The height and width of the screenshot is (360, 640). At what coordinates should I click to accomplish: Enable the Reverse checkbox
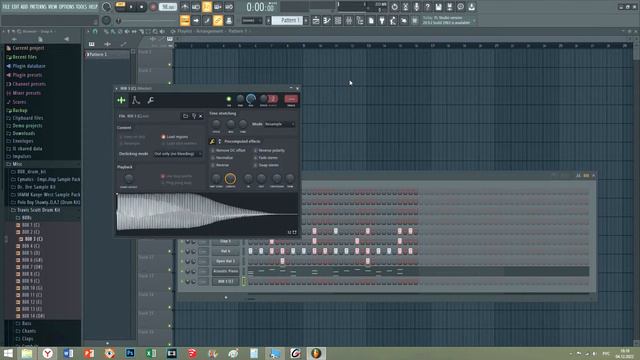[213, 165]
